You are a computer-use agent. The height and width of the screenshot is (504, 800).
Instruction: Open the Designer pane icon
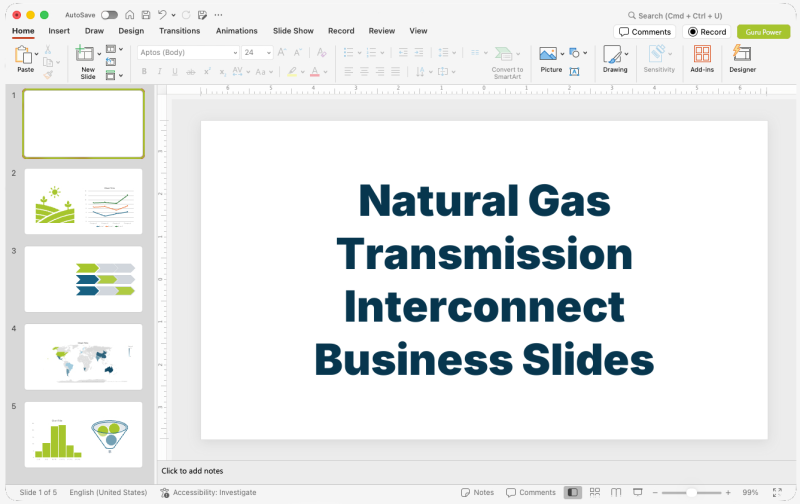coord(742,53)
